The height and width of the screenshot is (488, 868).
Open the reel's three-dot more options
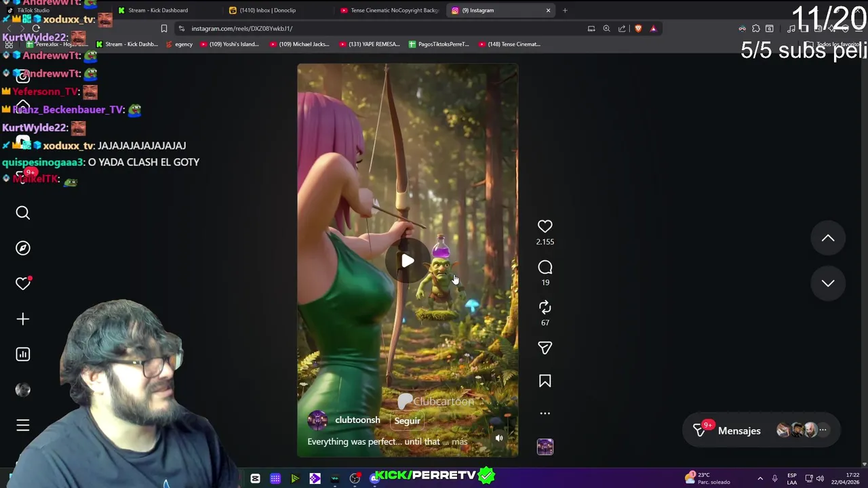point(545,413)
